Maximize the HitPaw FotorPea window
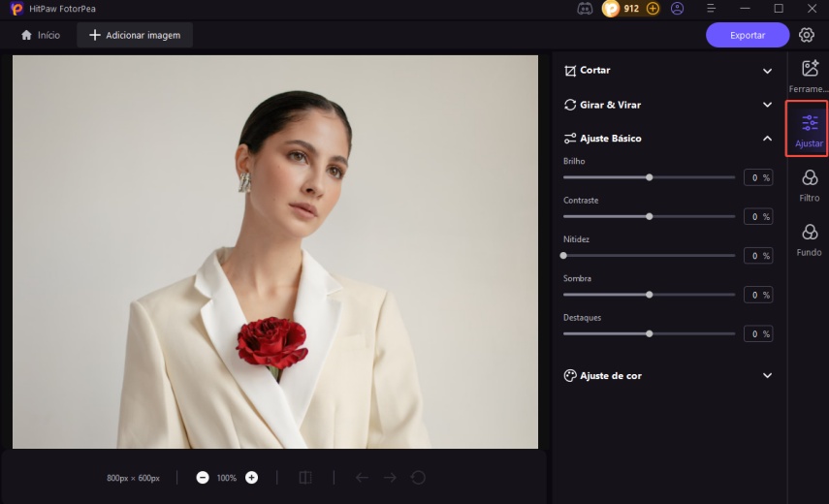 pos(779,9)
